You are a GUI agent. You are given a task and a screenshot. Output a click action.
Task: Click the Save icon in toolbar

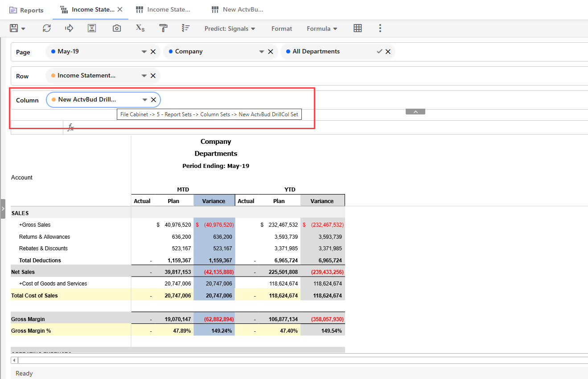click(14, 28)
